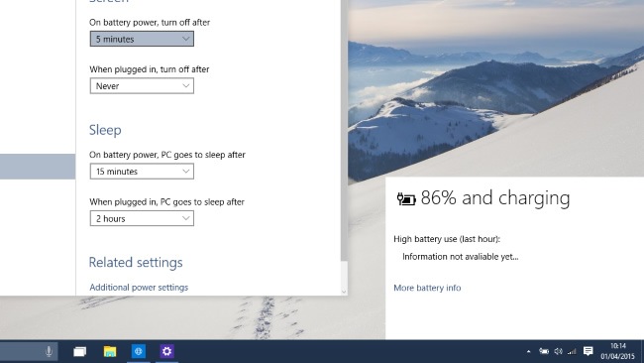Click the settings panel scrollbar down arrow
Viewport: 644px width, 363px height.
344,292
